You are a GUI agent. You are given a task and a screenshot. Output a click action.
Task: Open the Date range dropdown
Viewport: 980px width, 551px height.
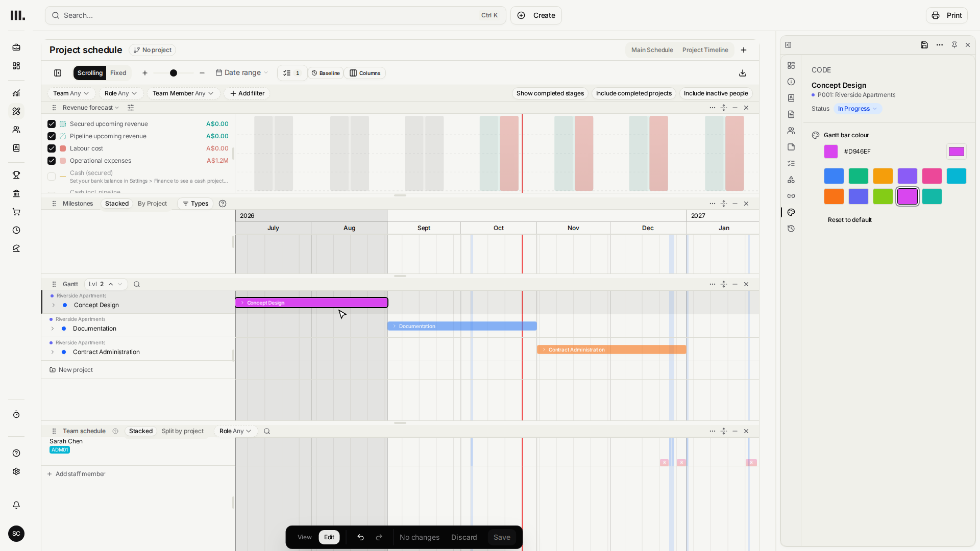click(242, 73)
